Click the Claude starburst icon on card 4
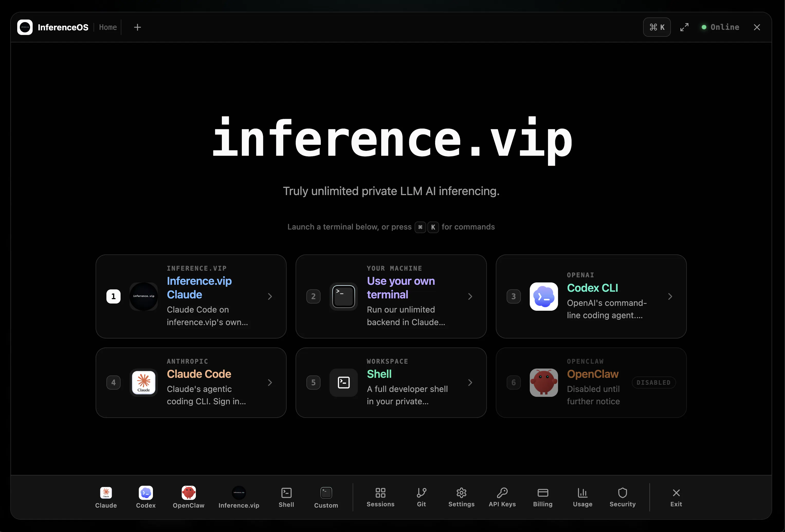 point(143,382)
